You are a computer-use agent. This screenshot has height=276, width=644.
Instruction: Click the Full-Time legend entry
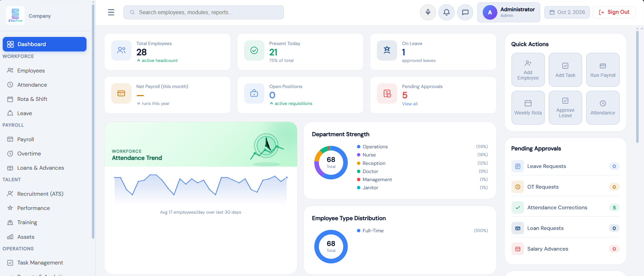pyautogui.click(x=422, y=231)
